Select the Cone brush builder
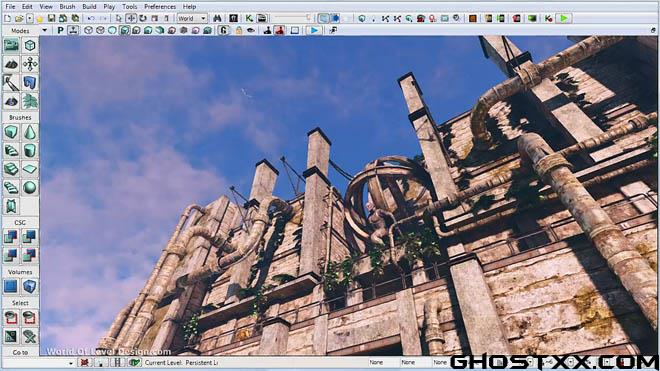Viewport: 660px width, 371px height. pyautogui.click(x=29, y=132)
